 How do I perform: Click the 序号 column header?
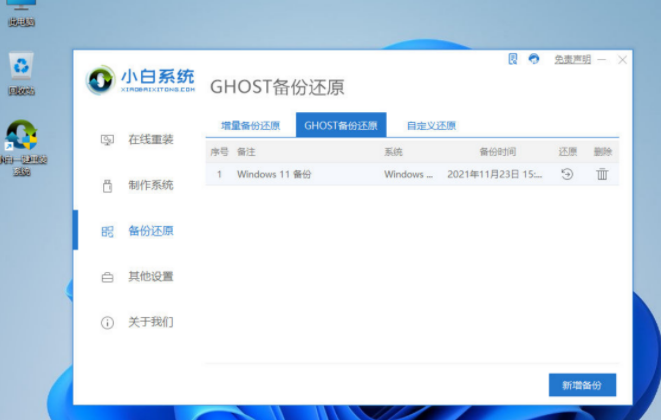coord(219,152)
